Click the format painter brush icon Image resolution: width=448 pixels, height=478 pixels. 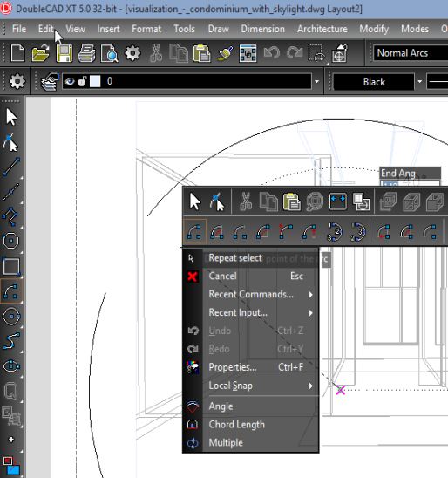click(225, 53)
